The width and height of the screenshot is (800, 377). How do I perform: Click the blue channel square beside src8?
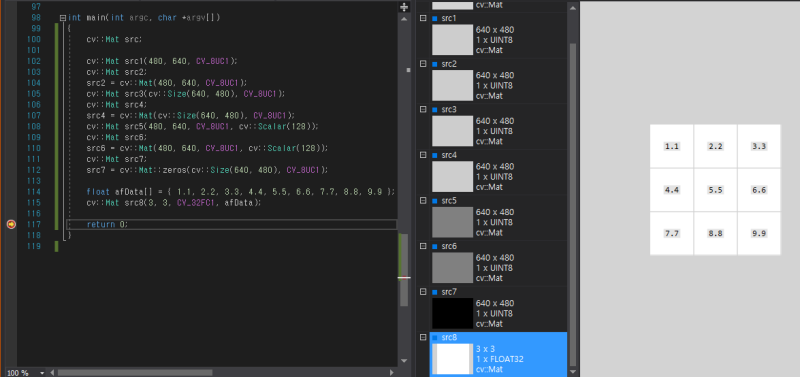[435, 337]
